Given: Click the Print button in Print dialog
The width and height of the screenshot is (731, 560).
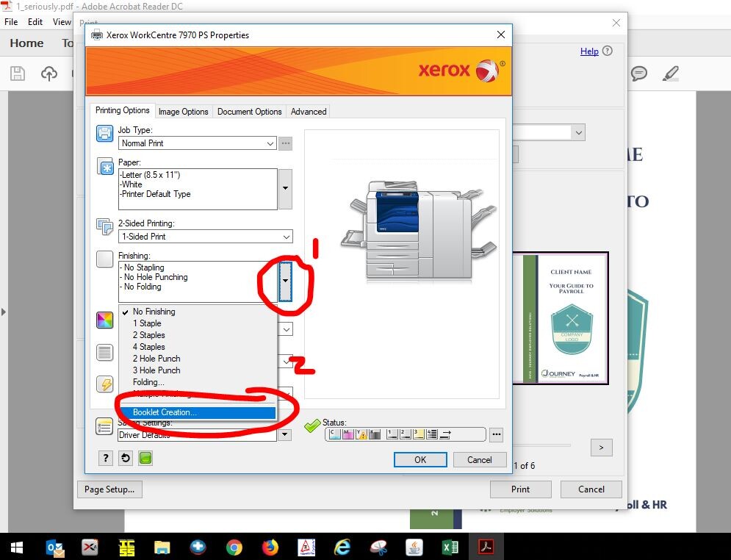Looking at the screenshot, I should tap(520, 489).
